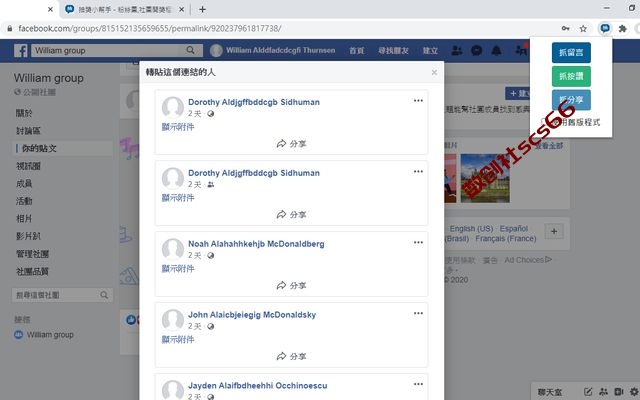Open 尋找朋友 in top bar
Image resolution: width=640 pixels, height=400 pixels.
[393, 51]
